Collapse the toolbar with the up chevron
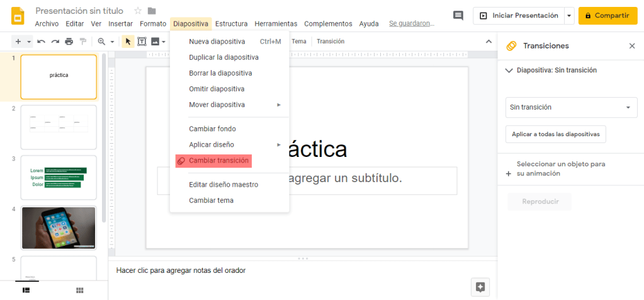 [489, 42]
